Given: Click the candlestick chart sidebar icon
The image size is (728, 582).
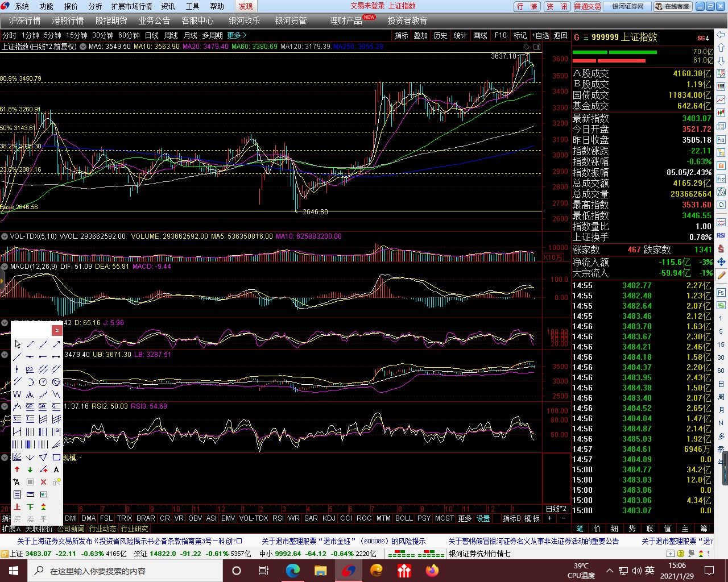Looking at the screenshot, I should click(x=721, y=113).
